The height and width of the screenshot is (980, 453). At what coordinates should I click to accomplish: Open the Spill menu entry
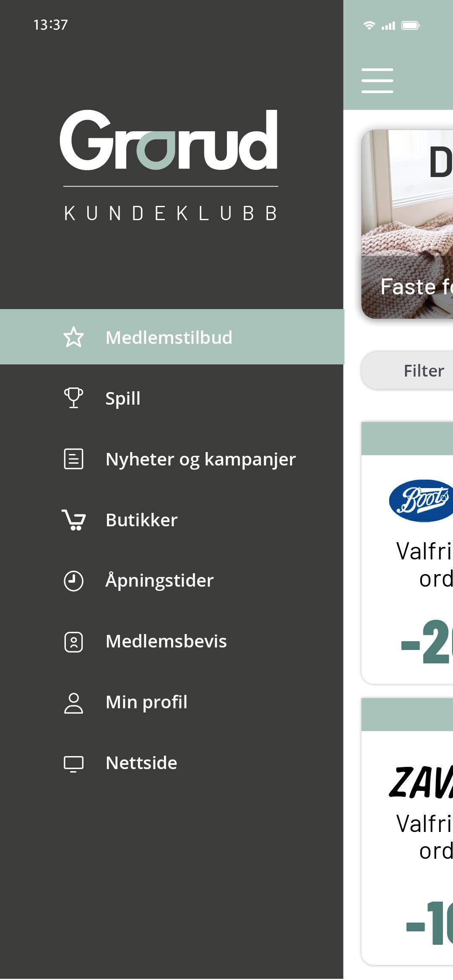coord(123,398)
